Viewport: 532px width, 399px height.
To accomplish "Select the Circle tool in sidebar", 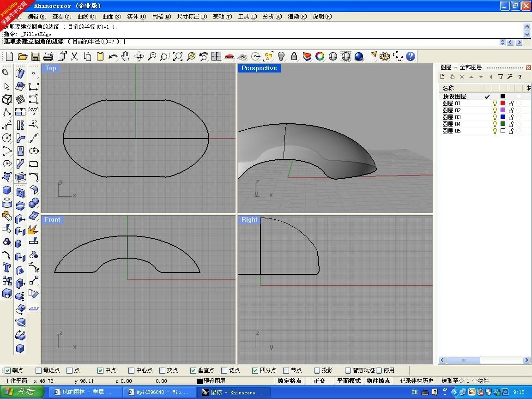I will (7, 138).
